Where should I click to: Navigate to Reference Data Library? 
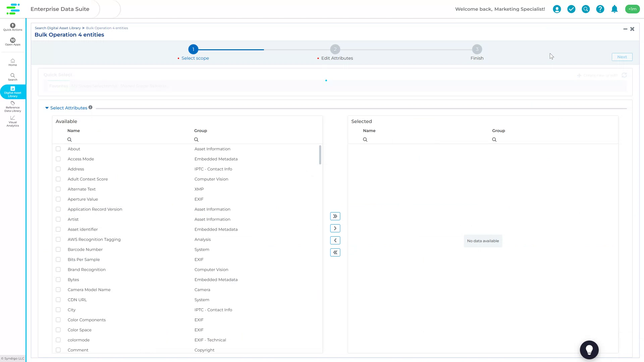[12, 107]
